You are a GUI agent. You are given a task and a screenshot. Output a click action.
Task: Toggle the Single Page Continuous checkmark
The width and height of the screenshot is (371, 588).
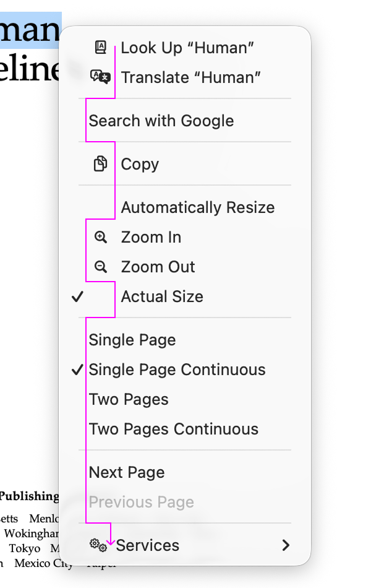(77, 370)
